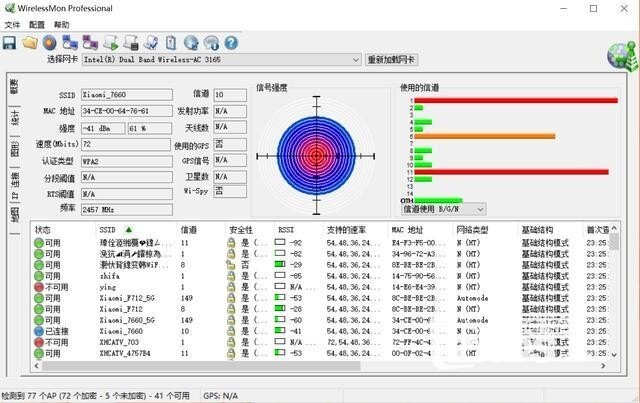Click the Save floppy disk toolbar icon
The image size is (640, 403).
coord(9,43)
